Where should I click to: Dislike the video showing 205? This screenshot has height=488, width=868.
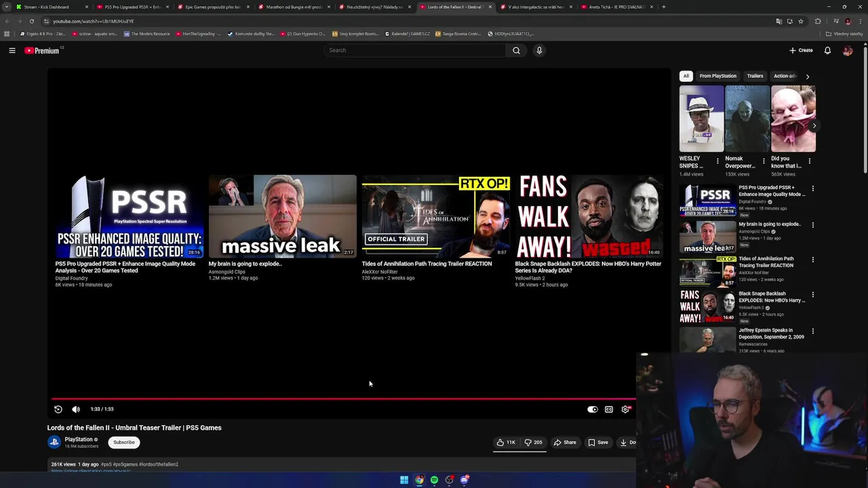[x=533, y=442]
